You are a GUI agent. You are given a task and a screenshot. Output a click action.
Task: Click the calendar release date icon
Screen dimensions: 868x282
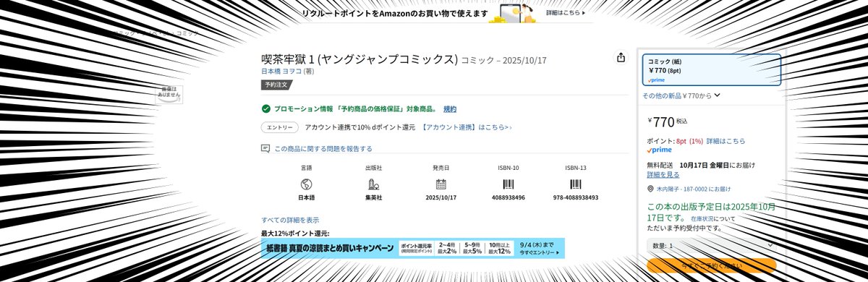(441, 184)
